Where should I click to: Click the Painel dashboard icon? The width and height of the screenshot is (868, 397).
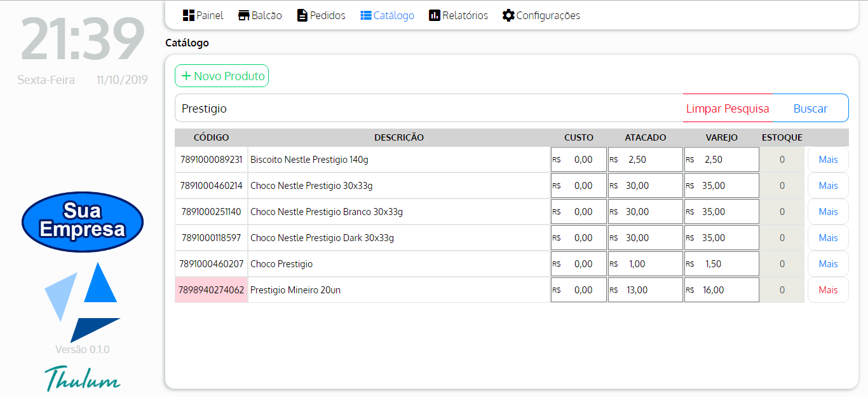pos(188,15)
